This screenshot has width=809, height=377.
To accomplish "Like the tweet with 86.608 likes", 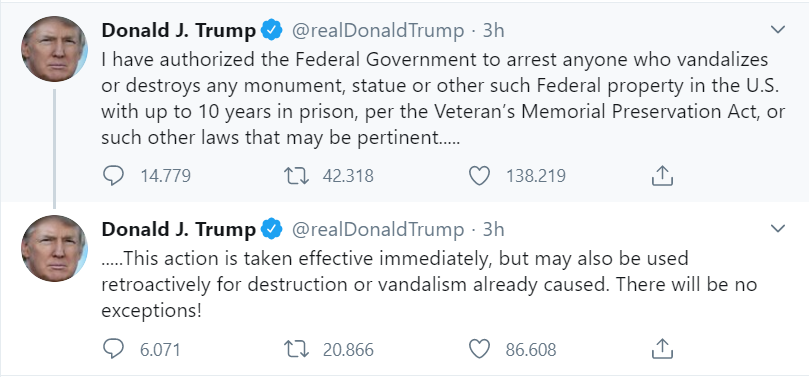I will coord(479,350).
